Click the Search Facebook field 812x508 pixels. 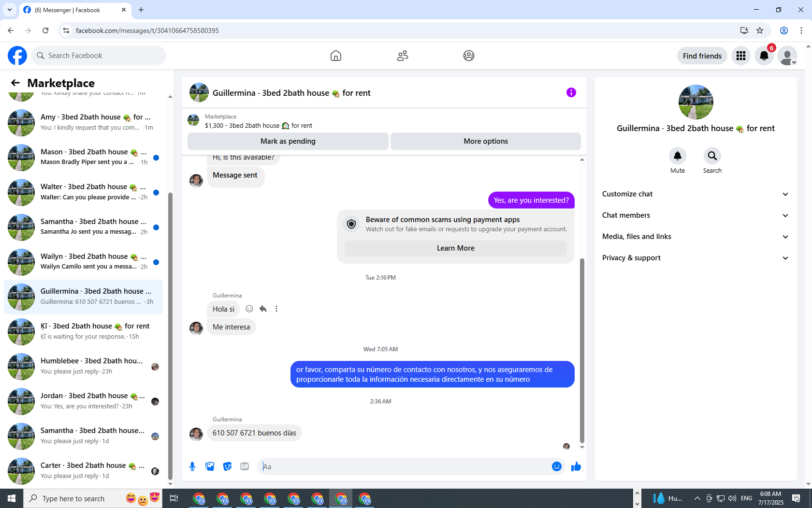(99, 56)
